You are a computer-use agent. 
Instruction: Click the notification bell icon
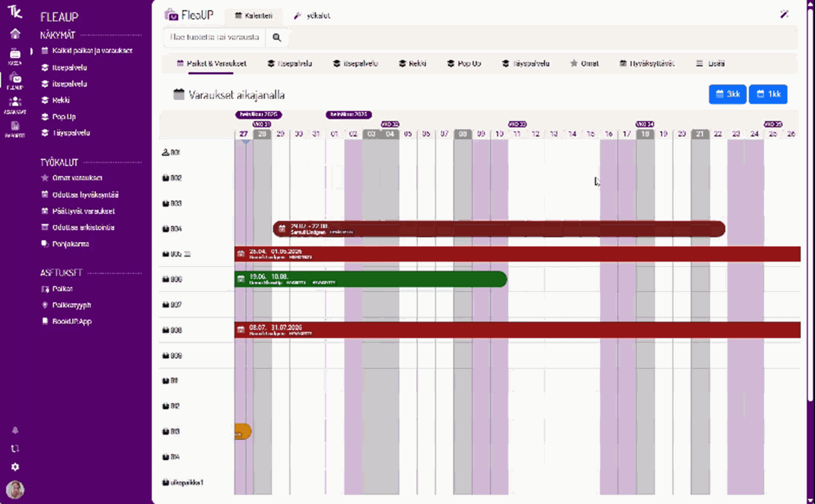(x=15, y=430)
